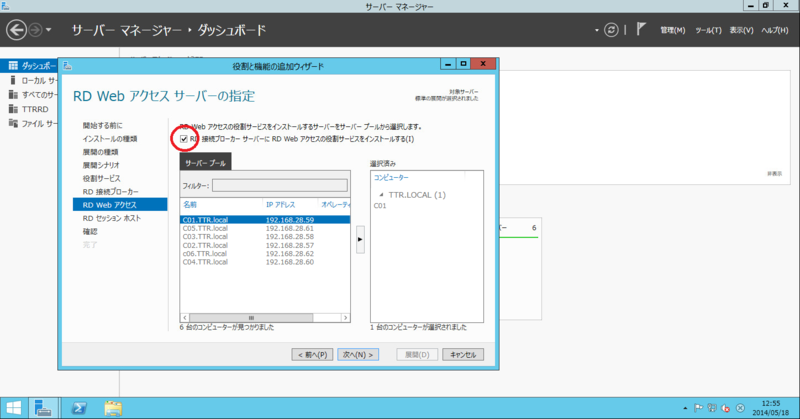Click the Action Center flag tray icon
This screenshot has height=419, width=800.
(698, 408)
